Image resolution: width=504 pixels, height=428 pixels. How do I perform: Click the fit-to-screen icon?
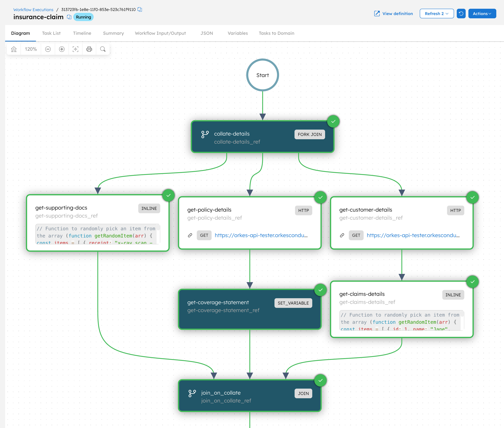point(75,49)
